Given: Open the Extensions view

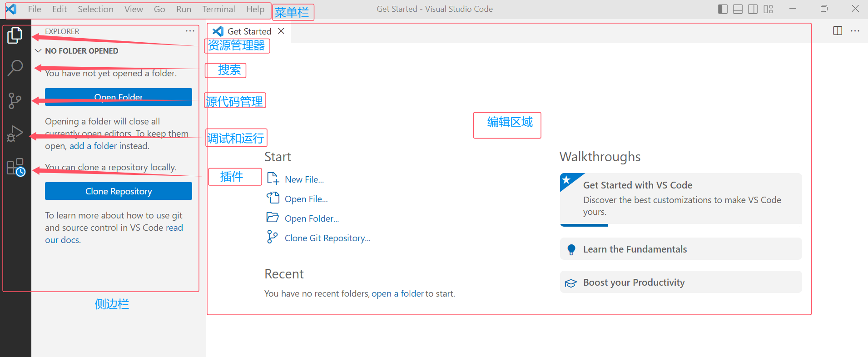Looking at the screenshot, I should (15, 167).
